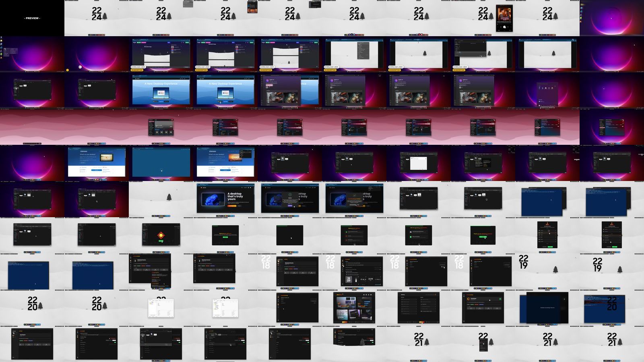Click the small dark popup menu under the 22 21 clock

coord(483,345)
